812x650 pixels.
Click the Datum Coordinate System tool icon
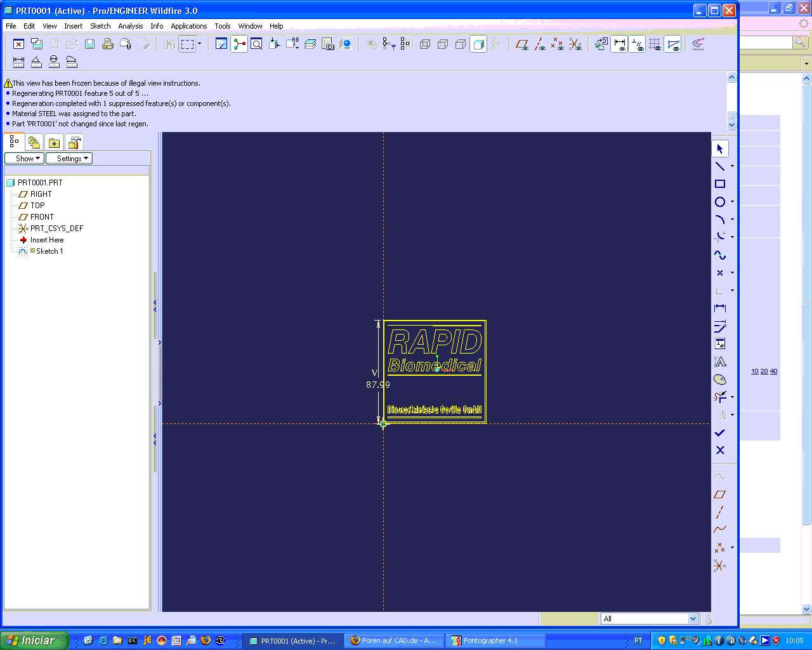[720, 565]
